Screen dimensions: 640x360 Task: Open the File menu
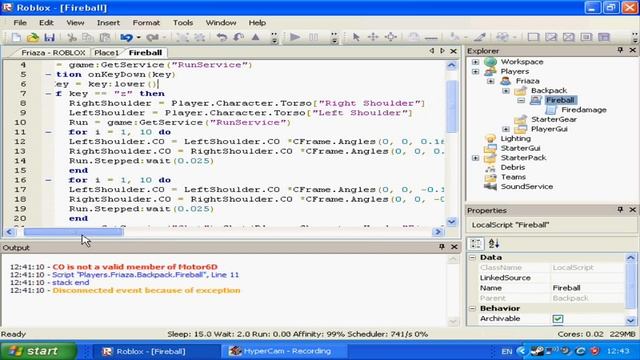[20, 23]
